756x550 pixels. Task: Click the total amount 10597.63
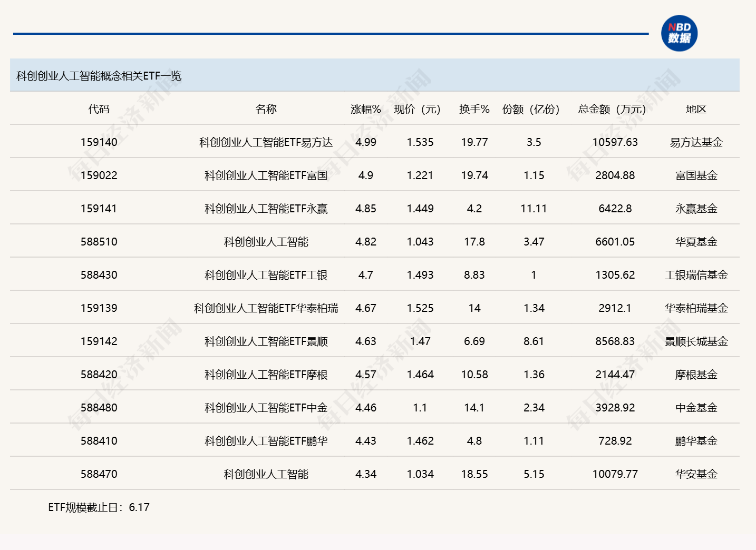coord(615,142)
